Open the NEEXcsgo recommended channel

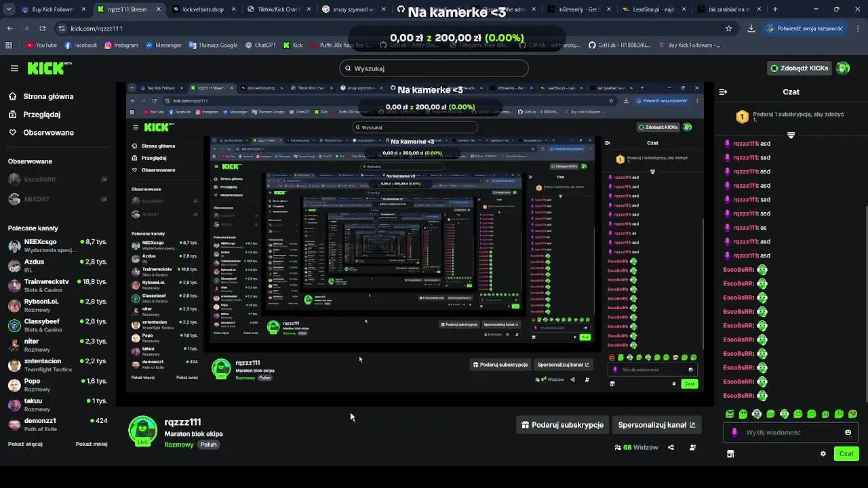tap(58, 245)
